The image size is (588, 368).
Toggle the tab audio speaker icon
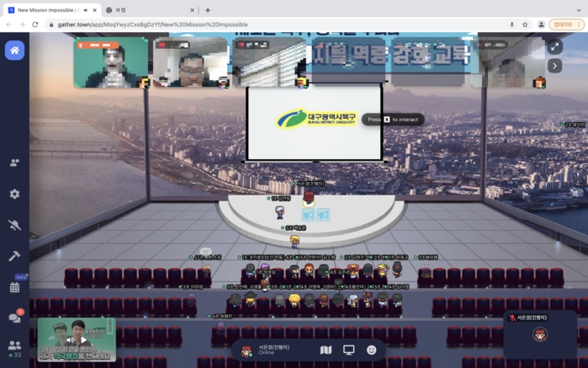pyautogui.click(x=86, y=10)
